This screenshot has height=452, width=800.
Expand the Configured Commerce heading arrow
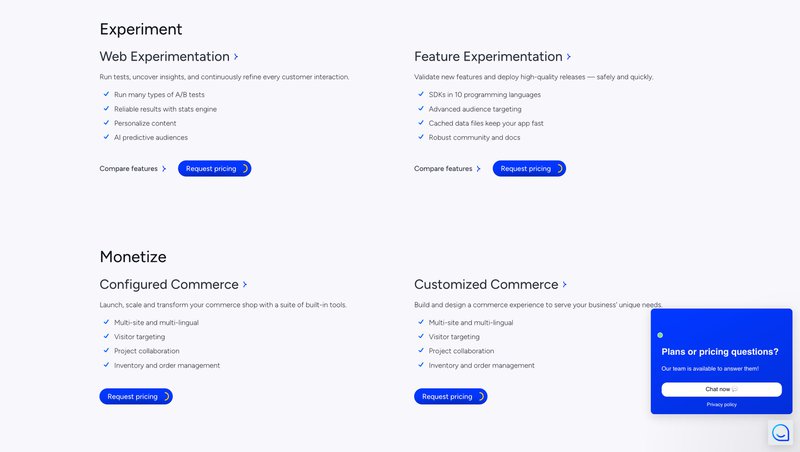point(245,285)
